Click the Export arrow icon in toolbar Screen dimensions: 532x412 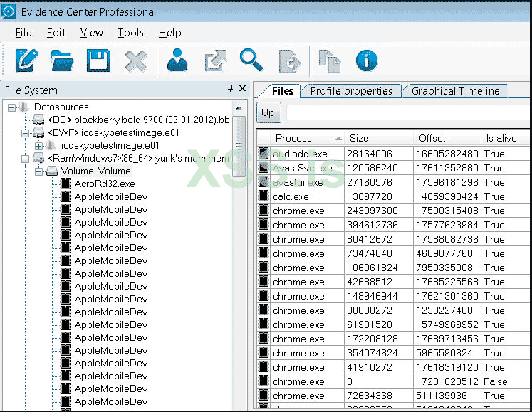coord(215,60)
